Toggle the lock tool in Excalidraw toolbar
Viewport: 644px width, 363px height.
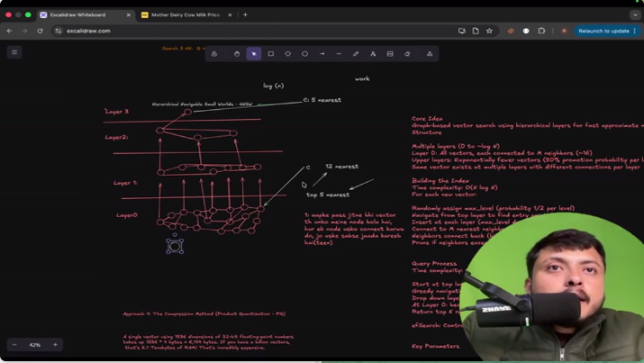point(214,54)
